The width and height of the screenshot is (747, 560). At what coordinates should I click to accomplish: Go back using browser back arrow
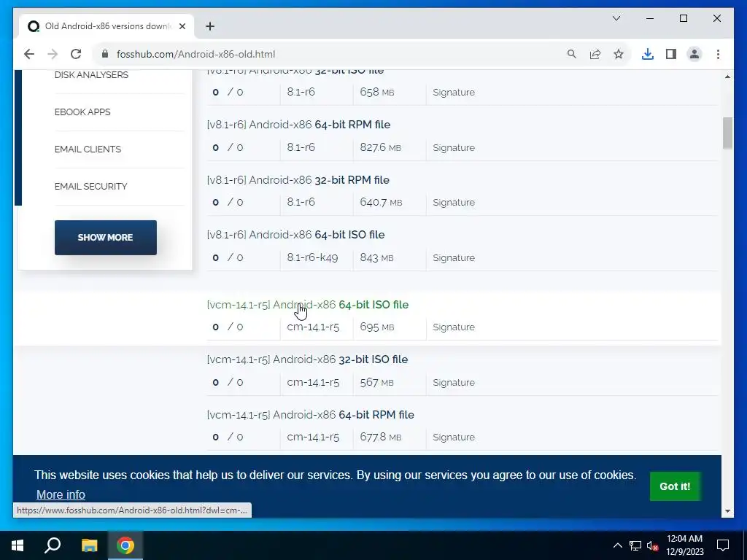pos(29,54)
